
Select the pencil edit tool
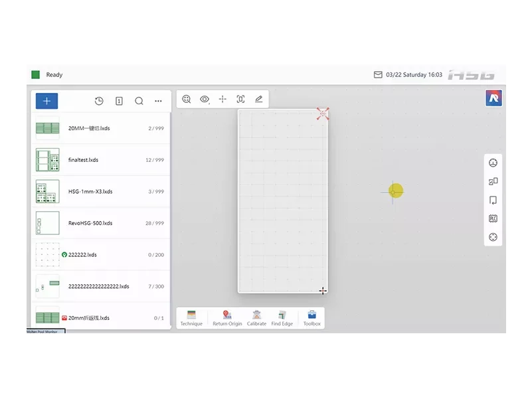point(258,99)
